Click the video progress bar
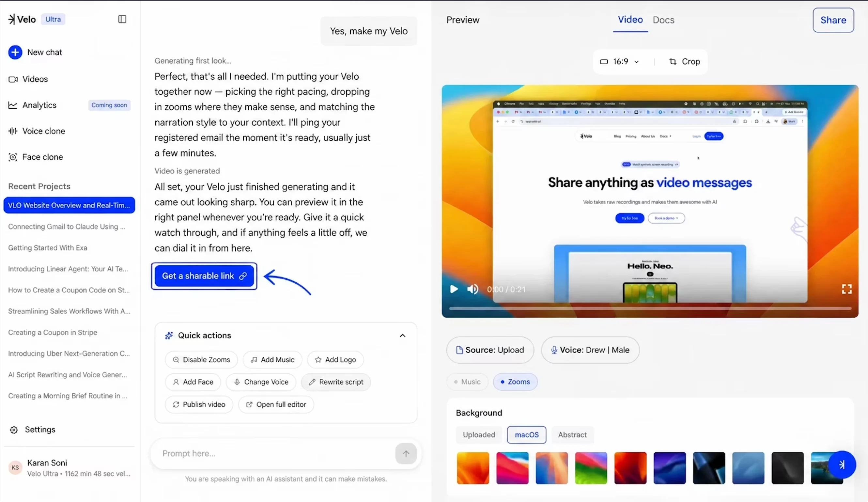 (650, 308)
